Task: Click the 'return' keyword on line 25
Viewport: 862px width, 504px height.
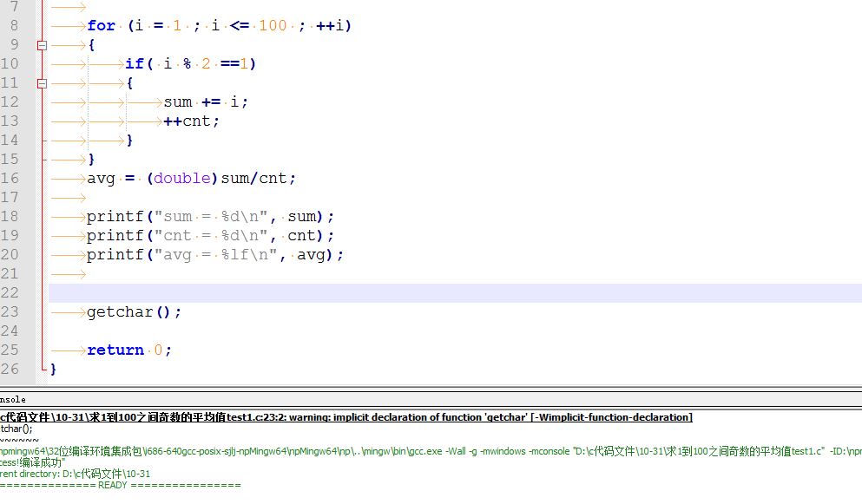Action: coord(115,350)
